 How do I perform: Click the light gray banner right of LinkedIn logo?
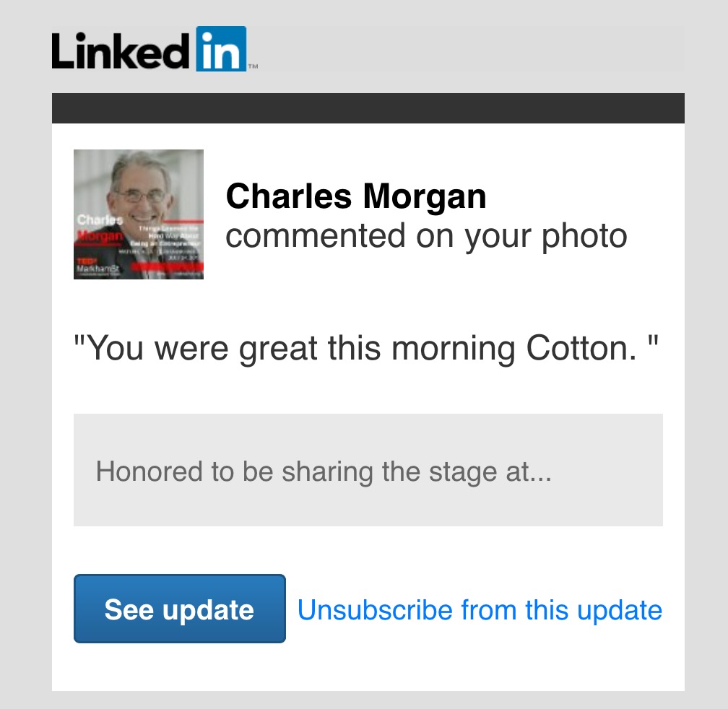click(469, 49)
